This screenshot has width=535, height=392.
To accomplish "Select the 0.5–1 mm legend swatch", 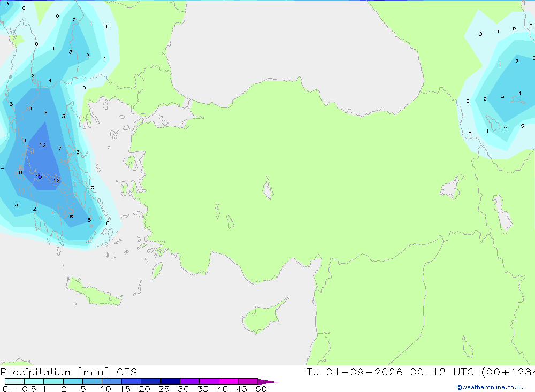I will pyautogui.click(x=34, y=381).
